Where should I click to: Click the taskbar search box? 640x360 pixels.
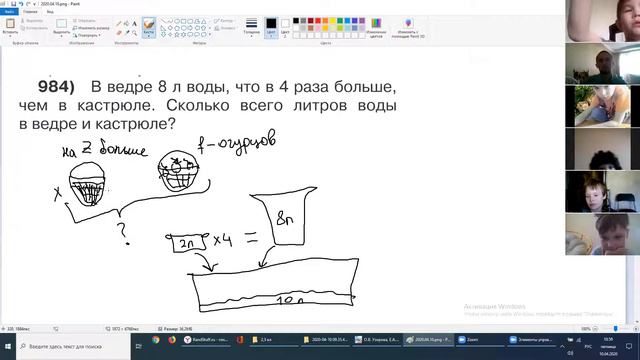click(73, 347)
